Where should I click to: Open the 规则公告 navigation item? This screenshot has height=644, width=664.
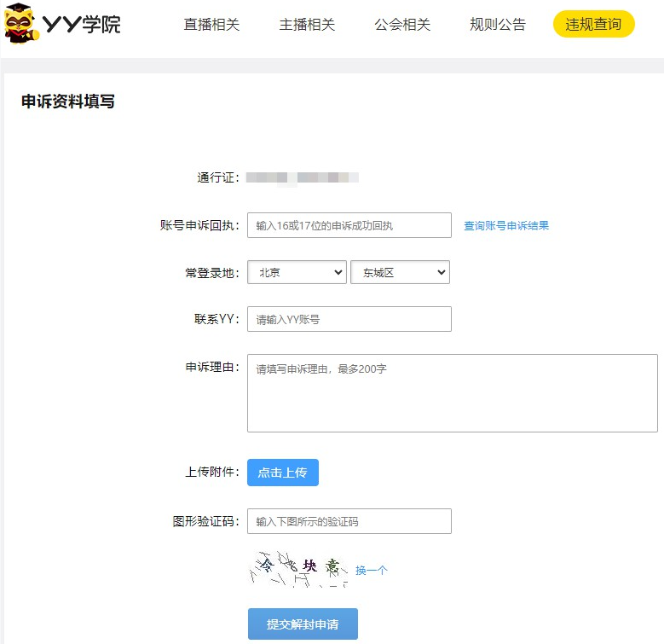[x=498, y=25]
